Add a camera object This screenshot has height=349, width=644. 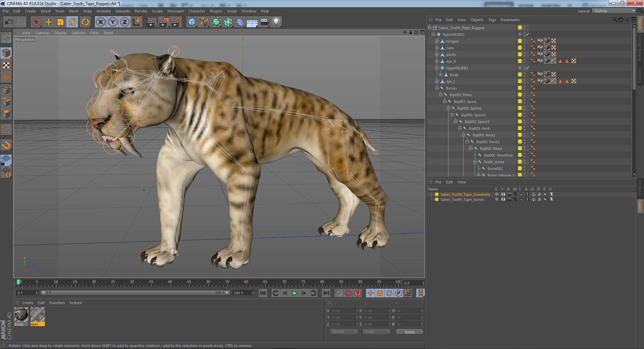coord(264,22)
